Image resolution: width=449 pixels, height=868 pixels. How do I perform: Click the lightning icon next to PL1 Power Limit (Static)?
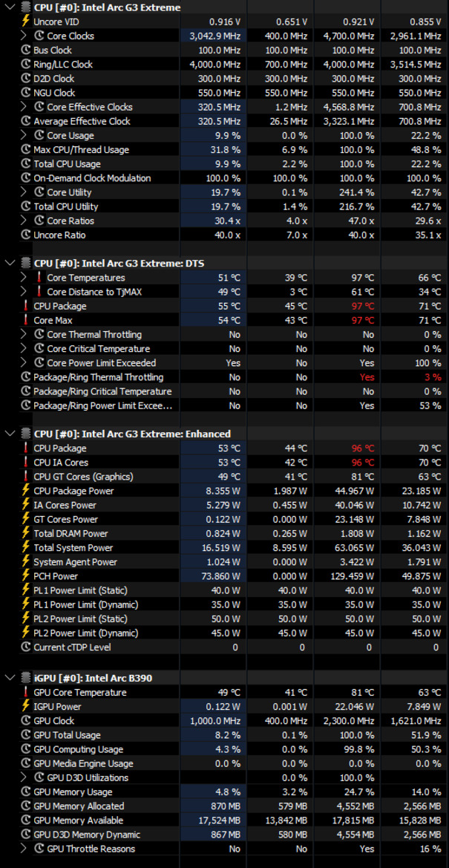[x=25, y=590]
